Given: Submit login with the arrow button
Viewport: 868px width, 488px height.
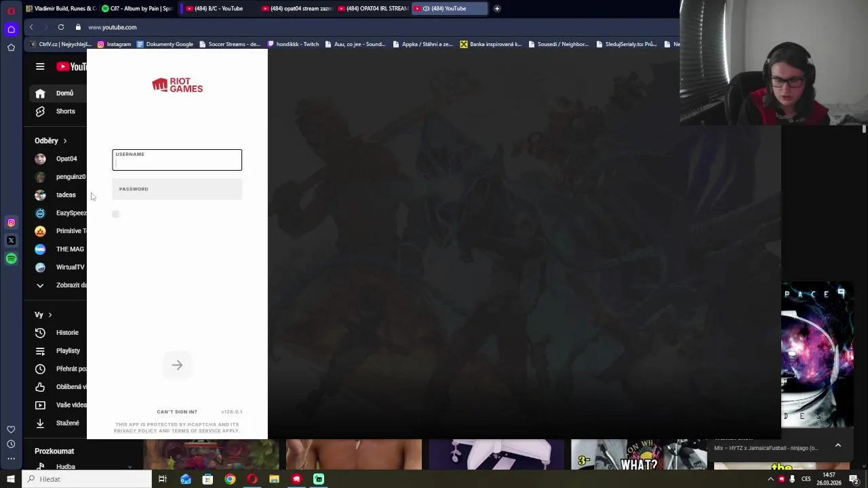Looking at the screenshot, I should (177, 365).
